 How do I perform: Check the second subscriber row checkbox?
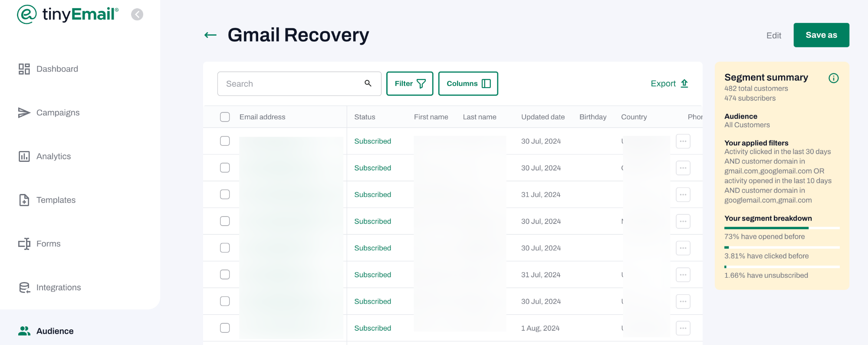(225, 168)
